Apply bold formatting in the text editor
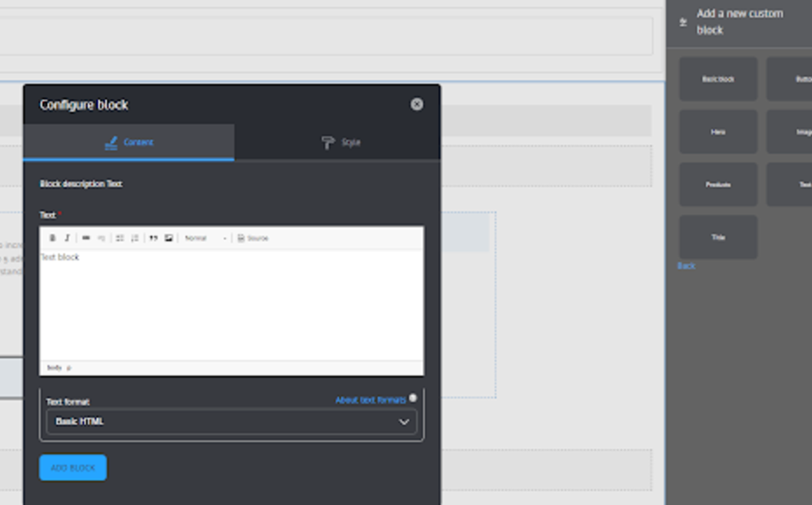 point(52,238)
